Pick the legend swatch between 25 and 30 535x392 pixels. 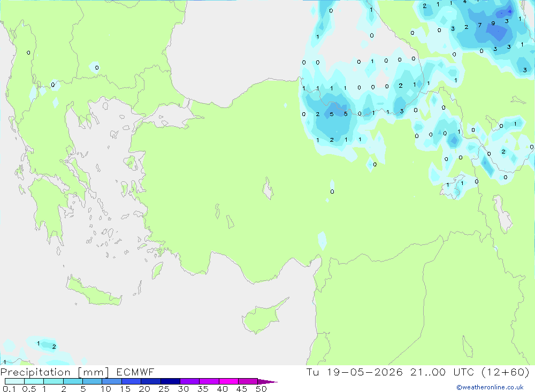pos(170,381)
